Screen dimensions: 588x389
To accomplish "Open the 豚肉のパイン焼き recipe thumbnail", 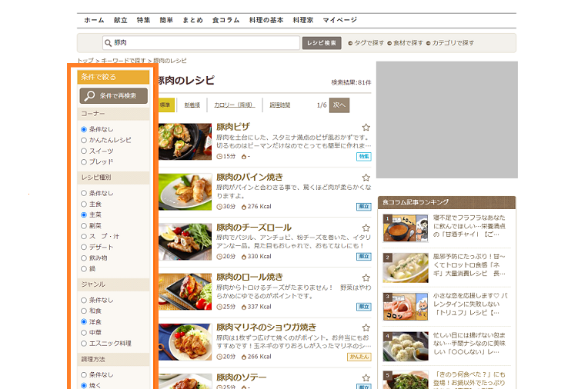I will pyautogui.click(x=185, y=191).
